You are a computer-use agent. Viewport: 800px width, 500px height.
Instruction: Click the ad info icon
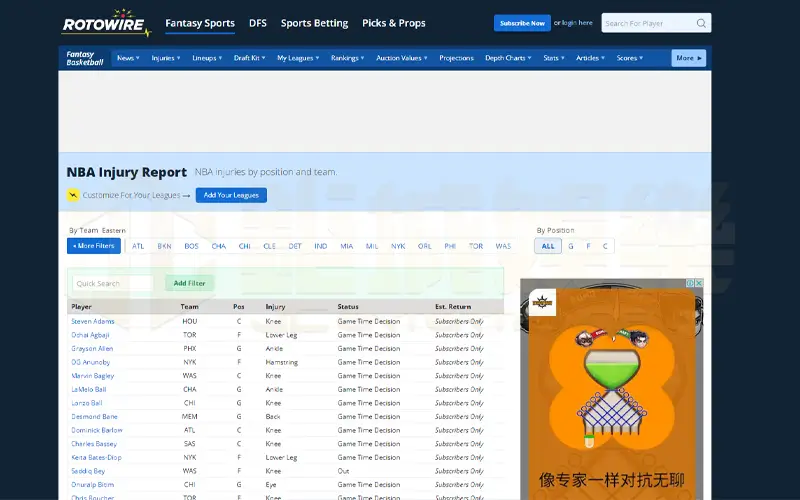tap(690, 284)
